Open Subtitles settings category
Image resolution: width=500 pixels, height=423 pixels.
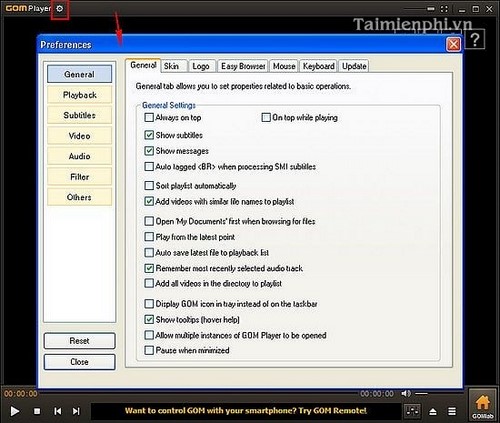point(79,115)
